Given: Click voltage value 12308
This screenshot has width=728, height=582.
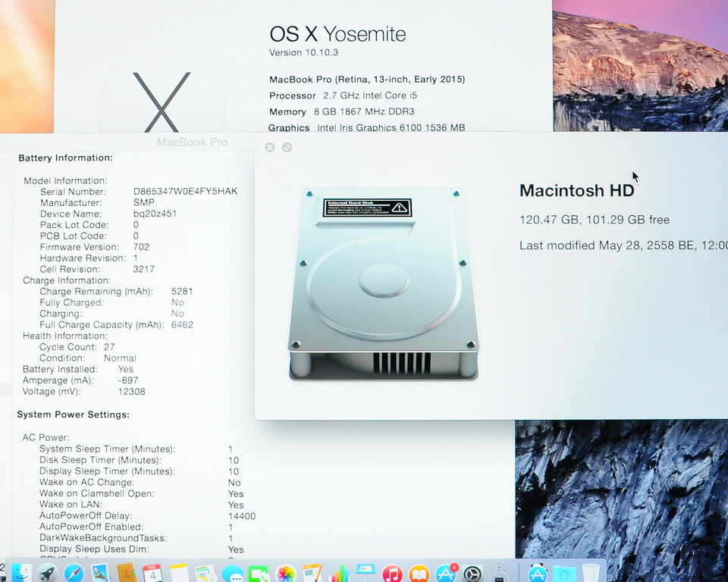Looking at the screenshot, I should 131,392.
